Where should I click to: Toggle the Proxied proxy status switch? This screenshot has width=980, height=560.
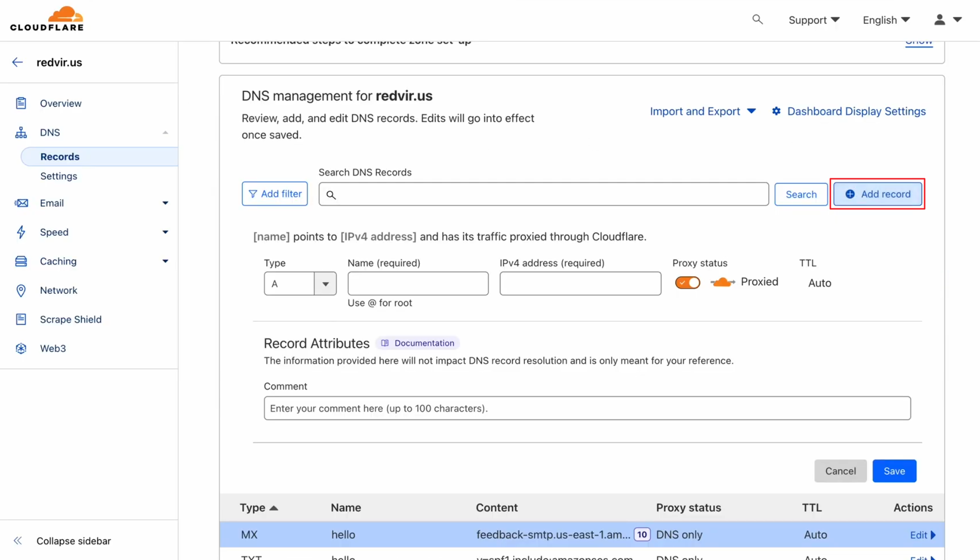coord(688,283)
